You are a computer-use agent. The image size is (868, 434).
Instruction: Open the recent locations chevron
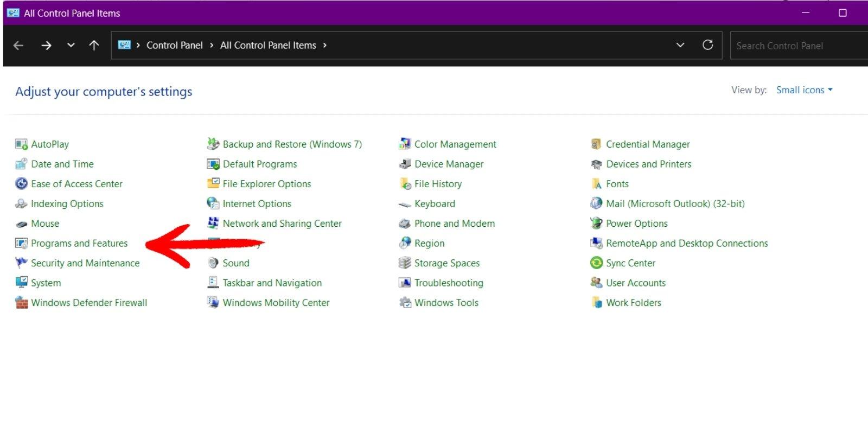click(71, 45)
